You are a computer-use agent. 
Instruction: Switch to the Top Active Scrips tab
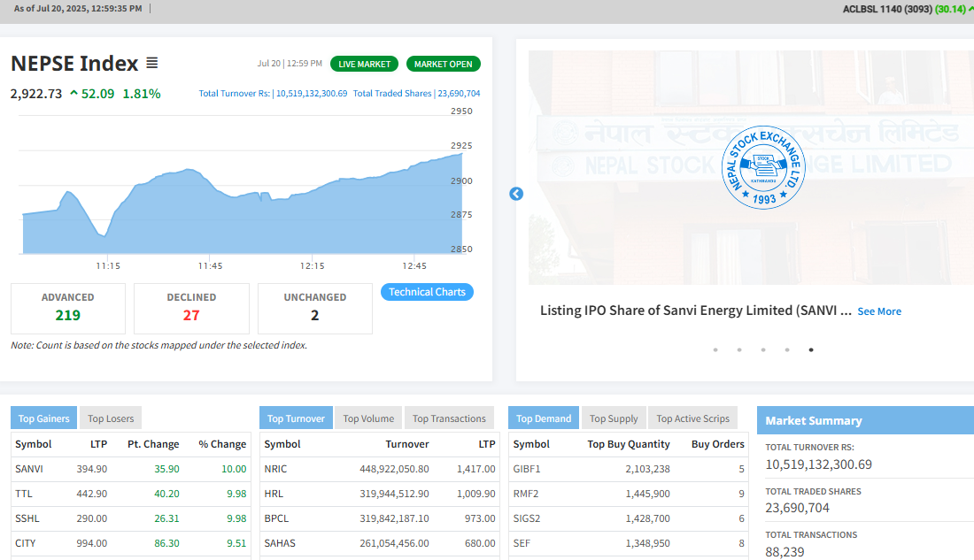[x=693, y=418]
